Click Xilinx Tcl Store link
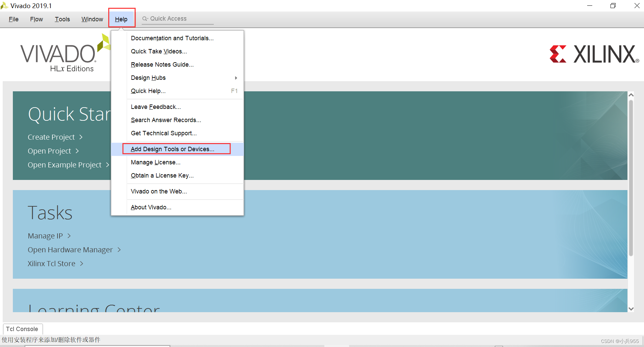Screen dimensions: 644x347 pyautogui.click(x=51, y=264)
